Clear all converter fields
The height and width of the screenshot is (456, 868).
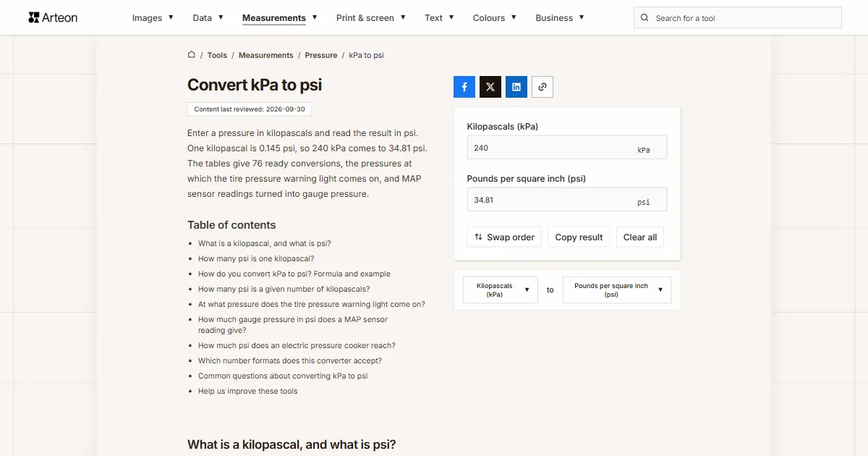[640, 237]
